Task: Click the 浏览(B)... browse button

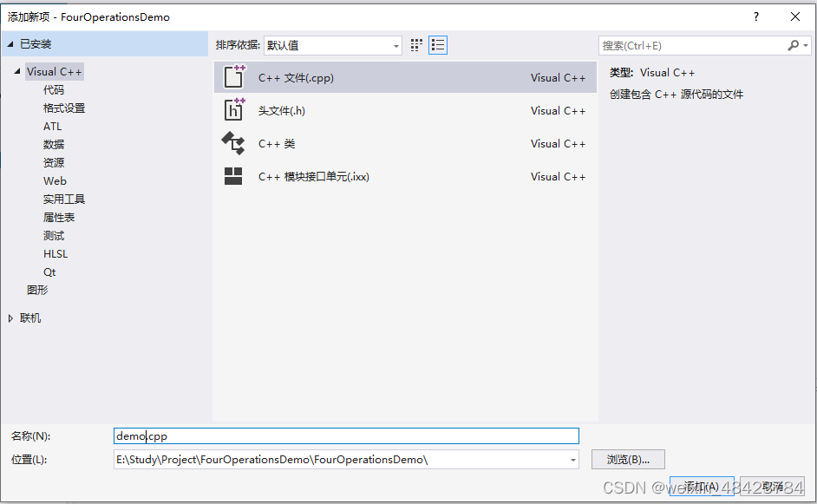Action: 628,460
